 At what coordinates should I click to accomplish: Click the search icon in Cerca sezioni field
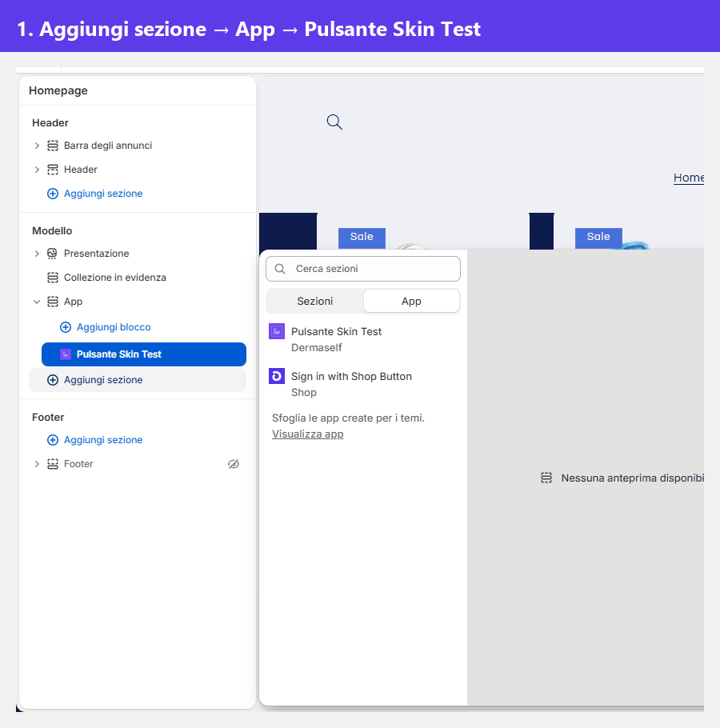[x=280, y=269]
